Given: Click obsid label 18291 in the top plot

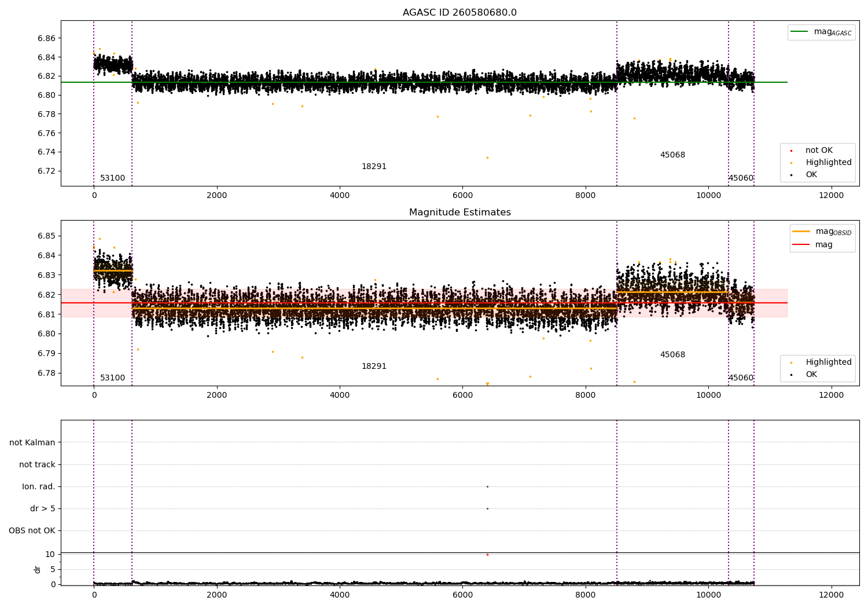Looking at the screenshot, I should pyautogui.click(x=374, y=167).
